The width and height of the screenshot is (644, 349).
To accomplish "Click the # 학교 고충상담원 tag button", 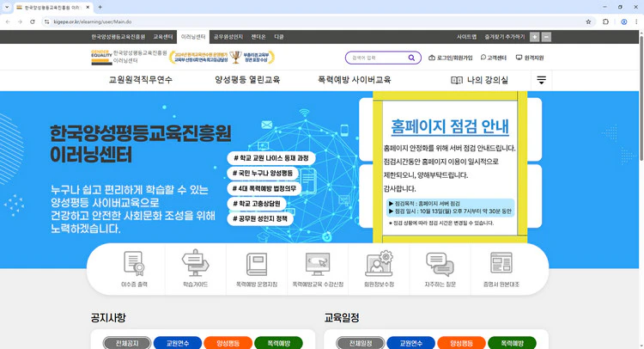I will (260, 203).
